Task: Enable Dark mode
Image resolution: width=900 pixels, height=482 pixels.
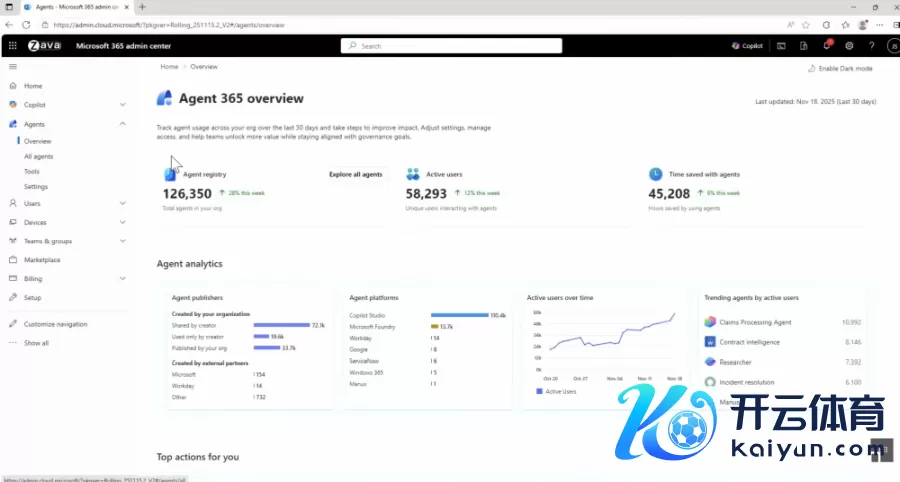Action: click(x=840, y=68)
